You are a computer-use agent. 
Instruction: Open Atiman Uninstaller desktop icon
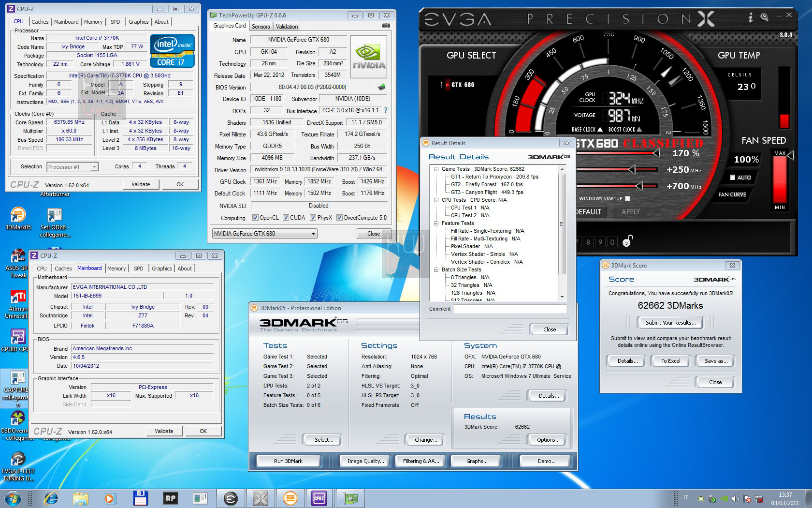(18, 305)
